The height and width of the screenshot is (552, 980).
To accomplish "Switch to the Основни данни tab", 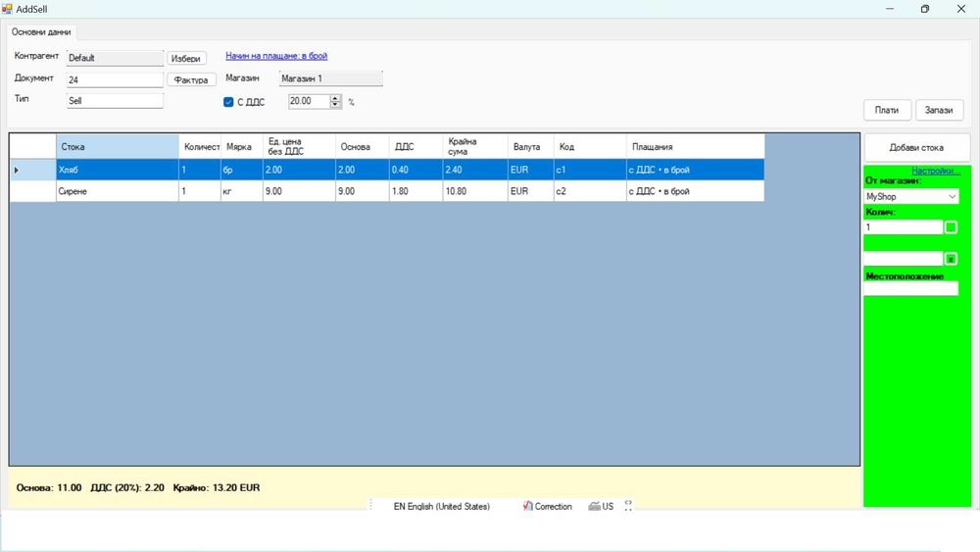I will pyautogui.click(x=41, y=32).
